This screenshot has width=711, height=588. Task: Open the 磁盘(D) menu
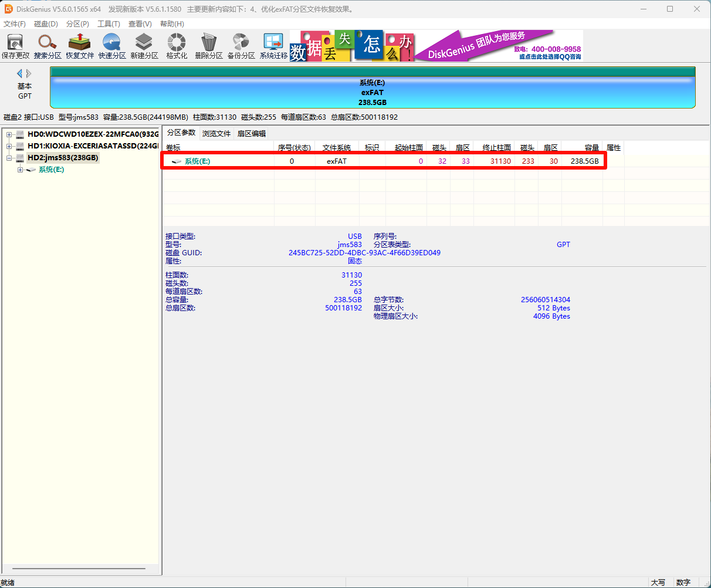coord(46,24)
